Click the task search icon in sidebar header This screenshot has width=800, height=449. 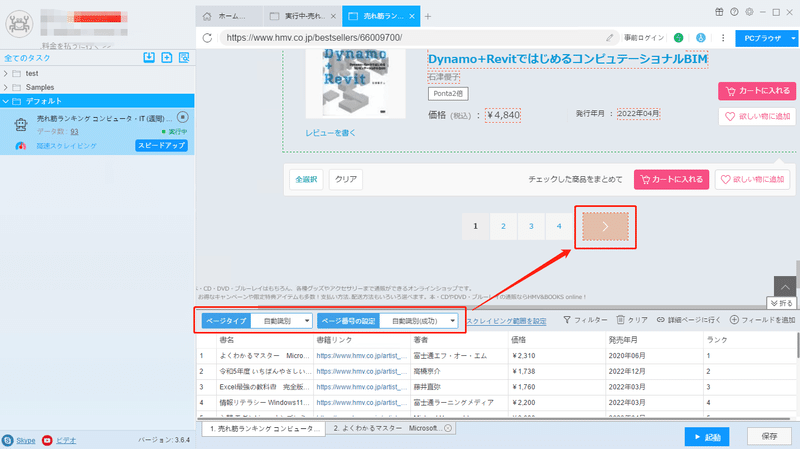tap(184, 58)
